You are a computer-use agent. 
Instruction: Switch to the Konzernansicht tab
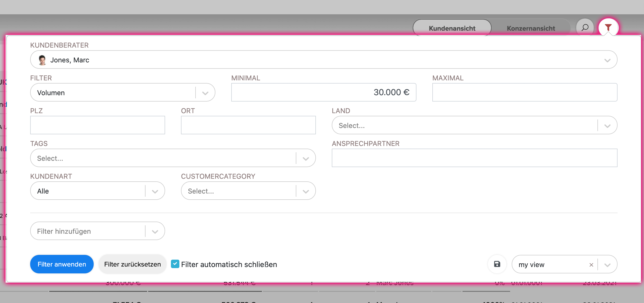coord(531,28)
